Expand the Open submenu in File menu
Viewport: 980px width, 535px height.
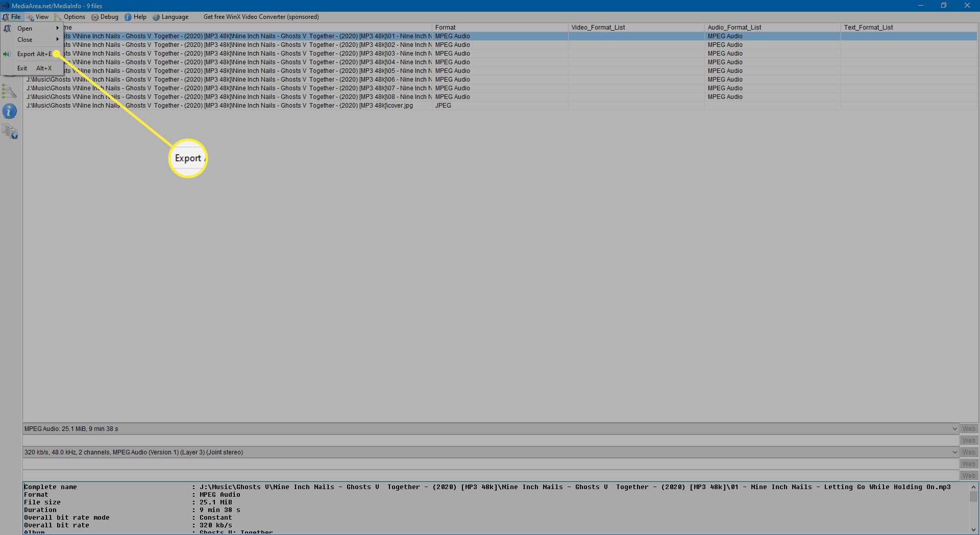[x=32, y=29]
